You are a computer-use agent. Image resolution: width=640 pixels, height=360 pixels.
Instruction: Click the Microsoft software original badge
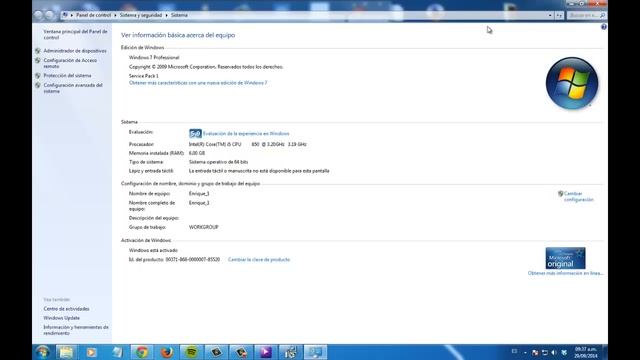[565, 258]
